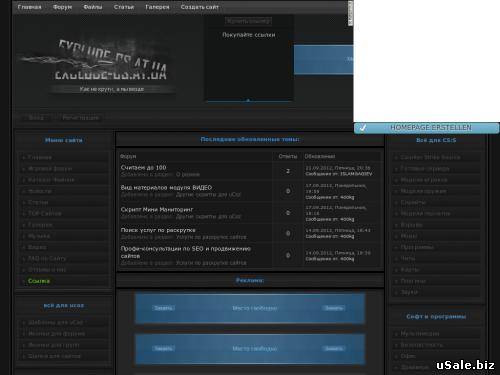
Task: Open the Регистрация link
Action: pos(80,117)
